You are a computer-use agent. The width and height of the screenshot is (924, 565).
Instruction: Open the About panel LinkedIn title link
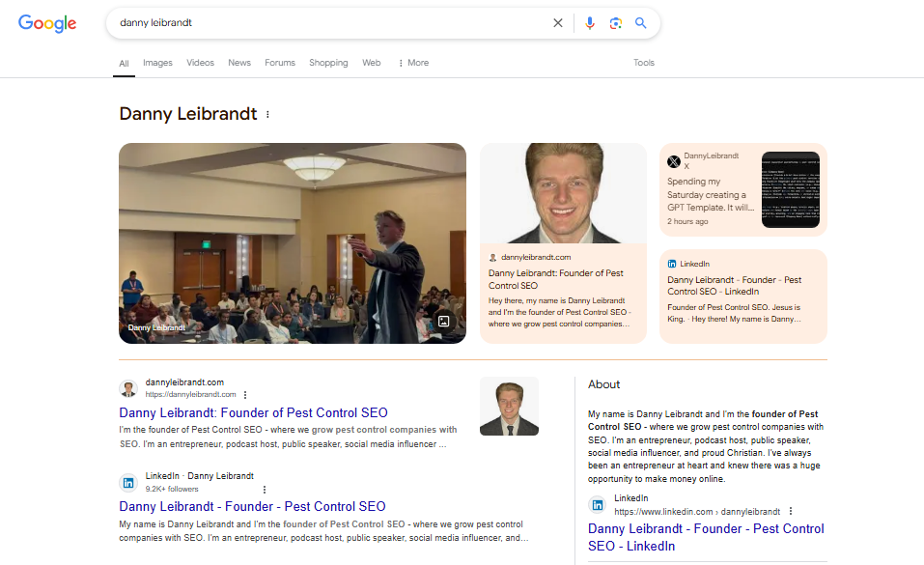(x=706, y=537)
